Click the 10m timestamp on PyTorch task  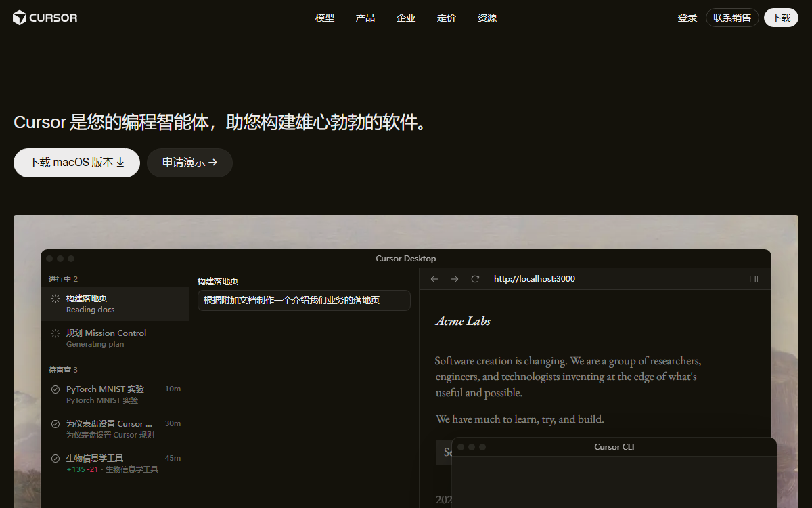[173, 389]
